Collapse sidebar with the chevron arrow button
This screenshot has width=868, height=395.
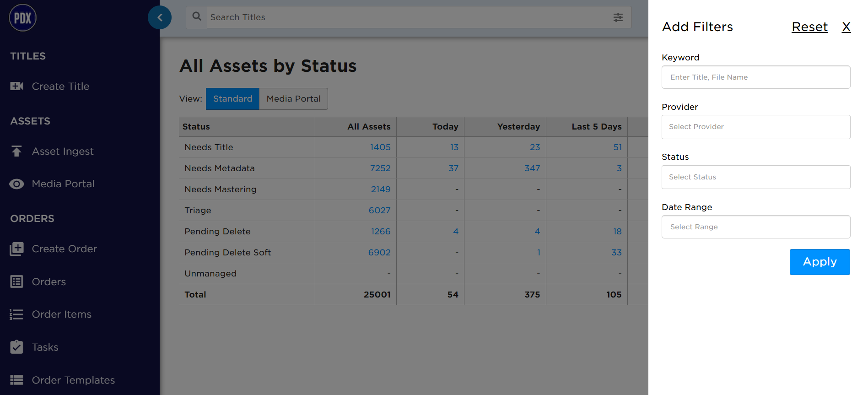[160, 17]
